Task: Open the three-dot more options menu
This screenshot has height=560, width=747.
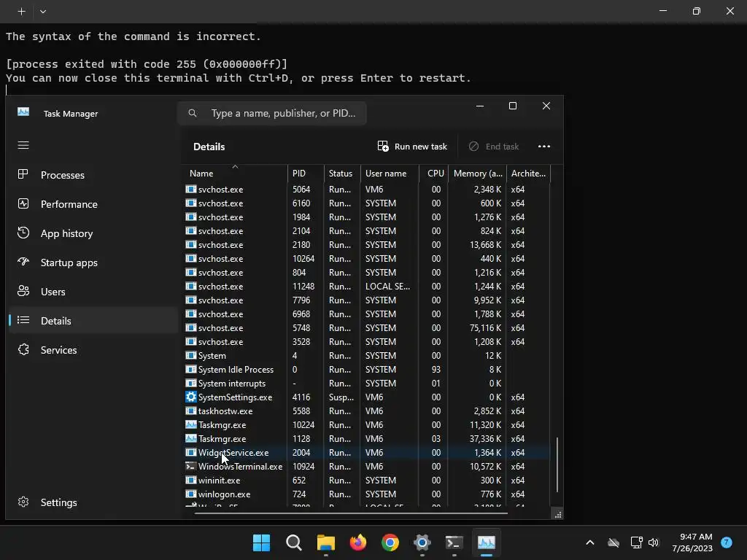Action: (x=544, y=146)
